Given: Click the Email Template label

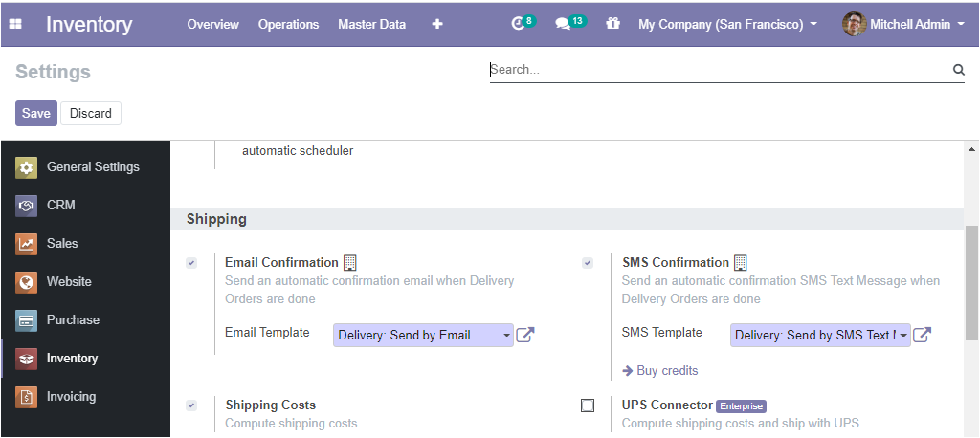Looking at the screenshot, I should click(267, 333).
